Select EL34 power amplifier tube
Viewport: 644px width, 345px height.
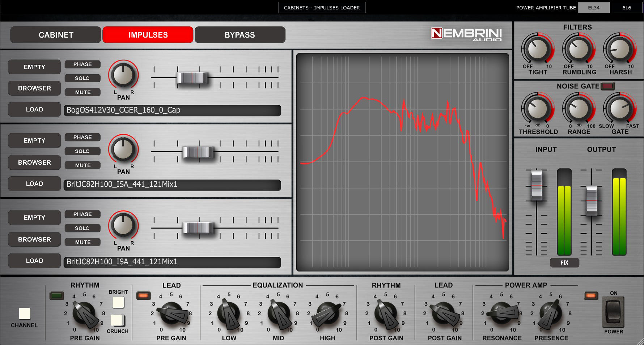click(x=594, y=8)
